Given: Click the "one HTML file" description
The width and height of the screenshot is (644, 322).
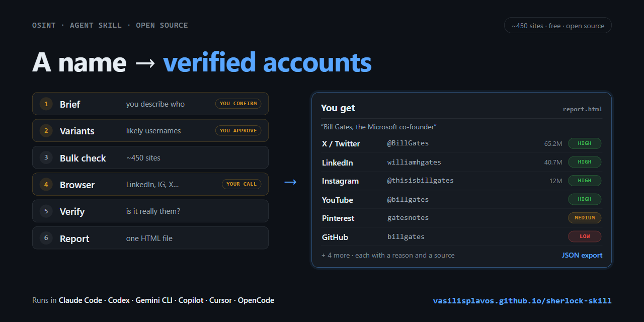Looking at the screenshot, I should coord(149,238).
